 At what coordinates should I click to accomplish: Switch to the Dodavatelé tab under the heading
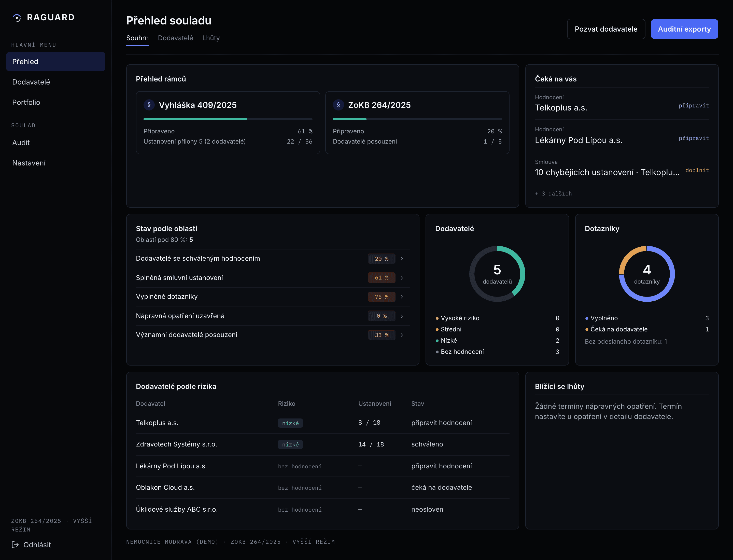(x=175, y=38)
